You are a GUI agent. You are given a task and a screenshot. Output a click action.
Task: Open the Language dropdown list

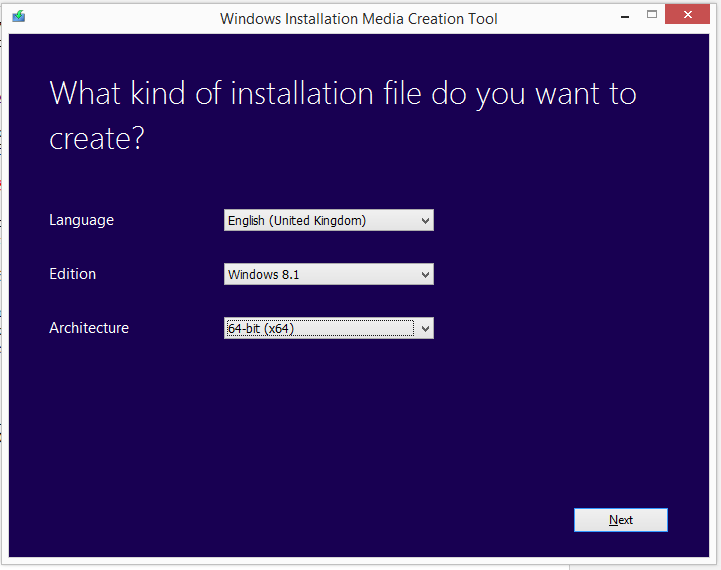click(x=328, y=220)
